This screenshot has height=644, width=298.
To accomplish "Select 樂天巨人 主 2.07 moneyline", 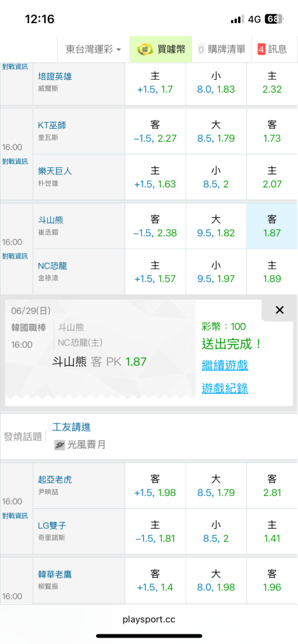I will coord(272,177).
